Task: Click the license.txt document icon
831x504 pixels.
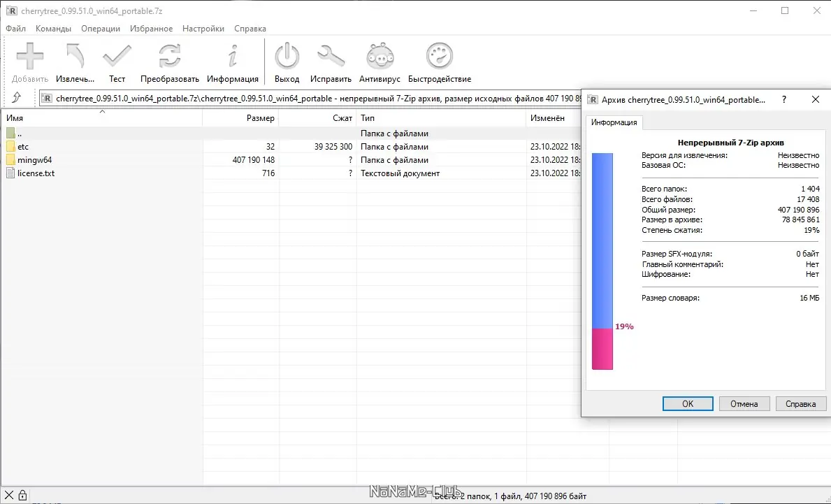Action: pyautogui.click(x=10, y=173)
